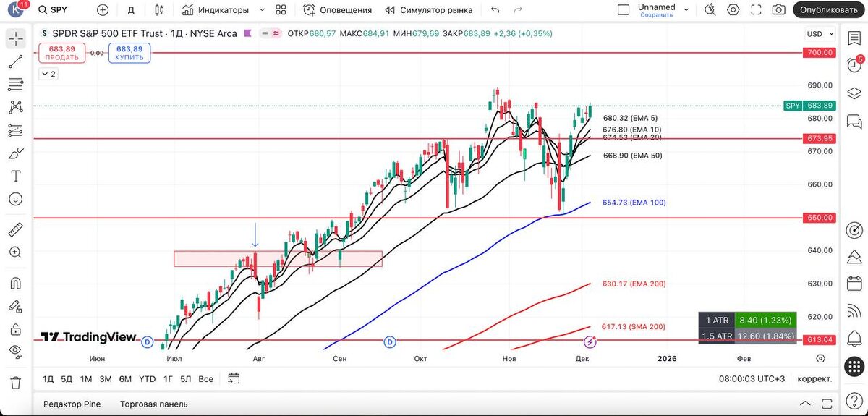Click the Продать 683,89 button

[x=61, y=53]
